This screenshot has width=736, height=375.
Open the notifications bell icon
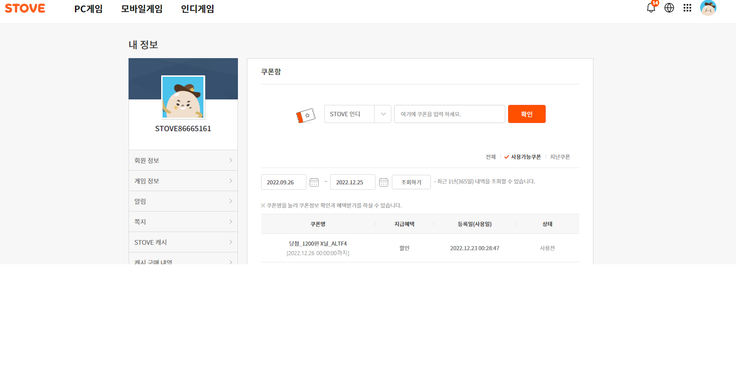coord(651,8)
